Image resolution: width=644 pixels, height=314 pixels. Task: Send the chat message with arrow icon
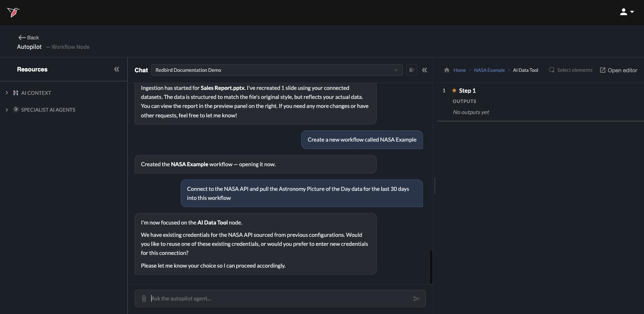[416, 298]
